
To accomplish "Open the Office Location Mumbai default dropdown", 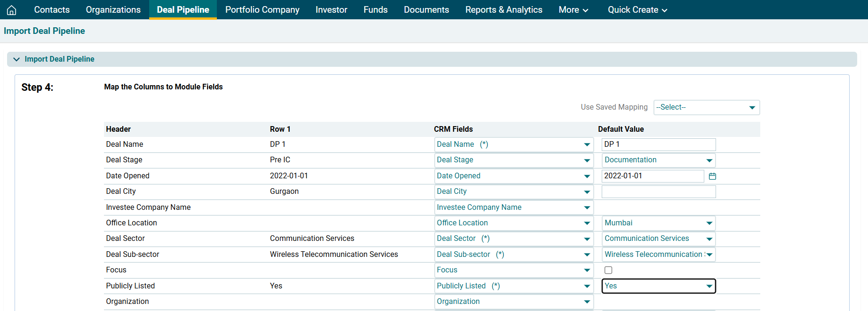I will (658, 223).
